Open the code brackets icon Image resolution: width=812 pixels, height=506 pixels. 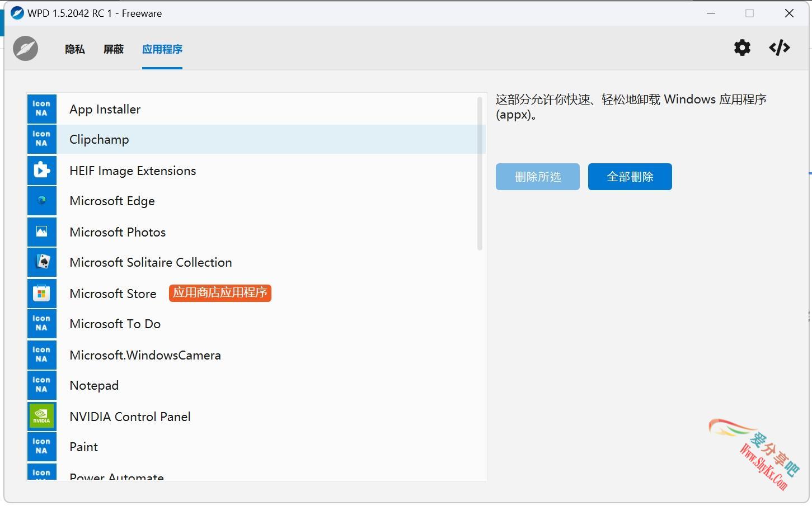780,48
